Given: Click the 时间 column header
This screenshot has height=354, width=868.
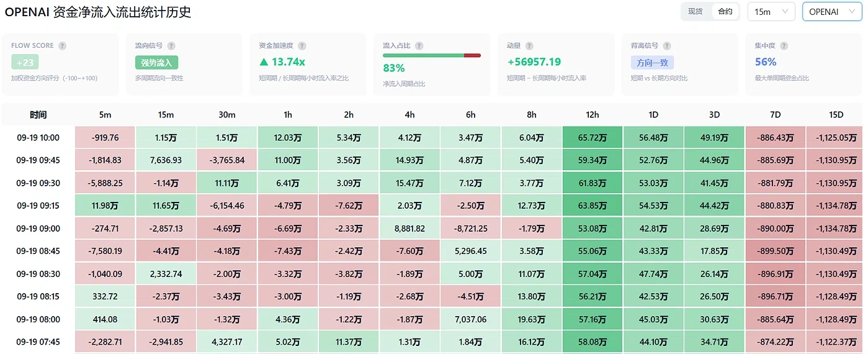Looking at the screenshot, I should click(x=38, y=115).
